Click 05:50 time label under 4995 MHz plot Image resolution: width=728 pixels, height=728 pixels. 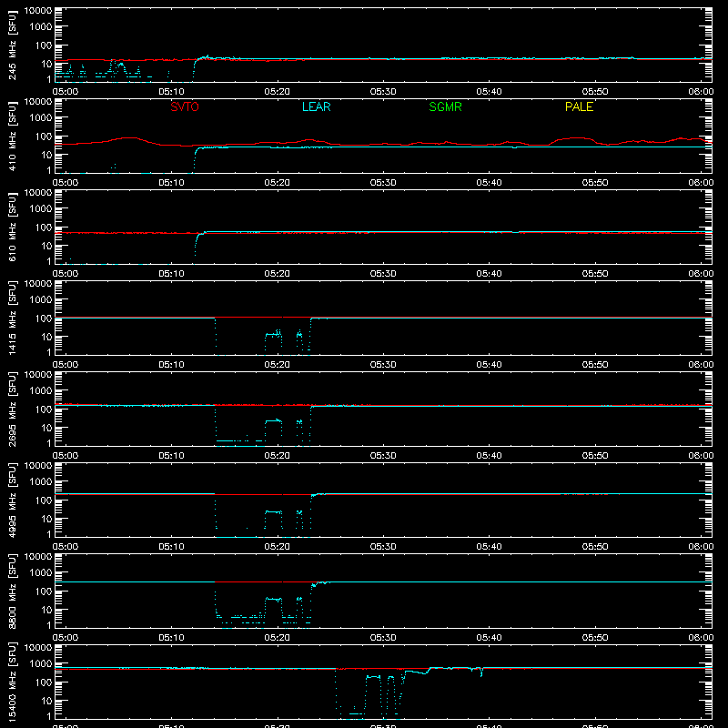(595, 547)
